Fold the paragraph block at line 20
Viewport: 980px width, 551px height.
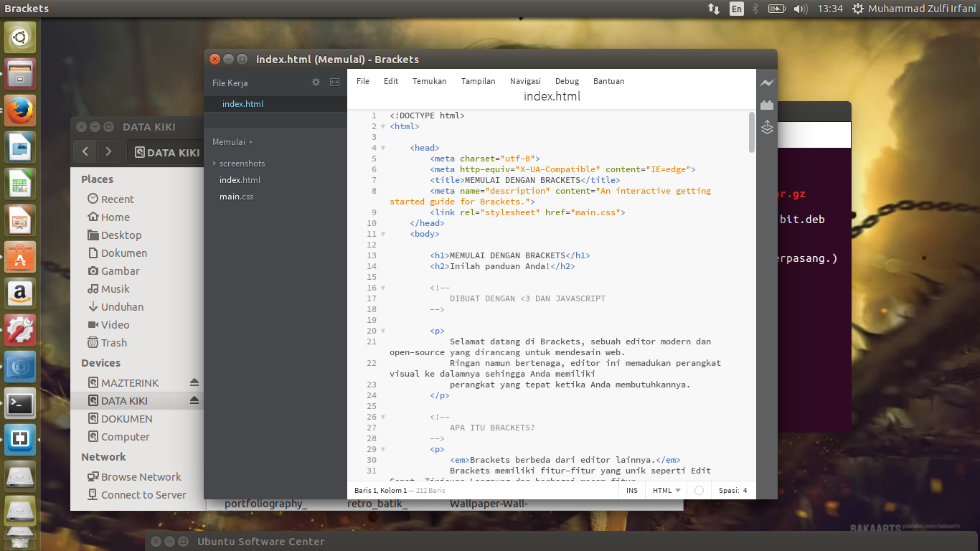pyautogui.click(x=383, y=331)
